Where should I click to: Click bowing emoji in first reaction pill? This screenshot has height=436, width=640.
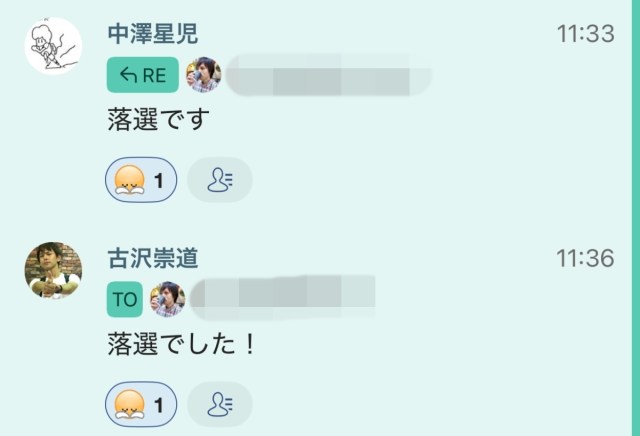(x=129, y=180)
